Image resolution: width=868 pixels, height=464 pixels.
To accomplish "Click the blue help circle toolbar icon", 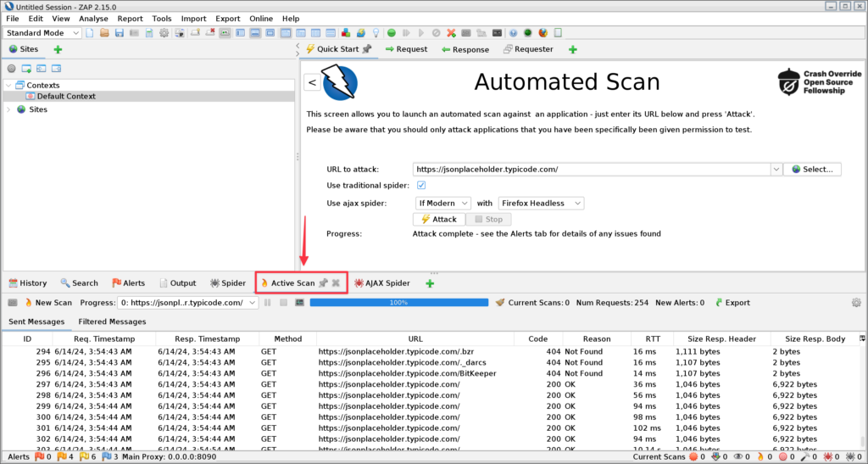I will pyautogui.click(x=512, y=33).
